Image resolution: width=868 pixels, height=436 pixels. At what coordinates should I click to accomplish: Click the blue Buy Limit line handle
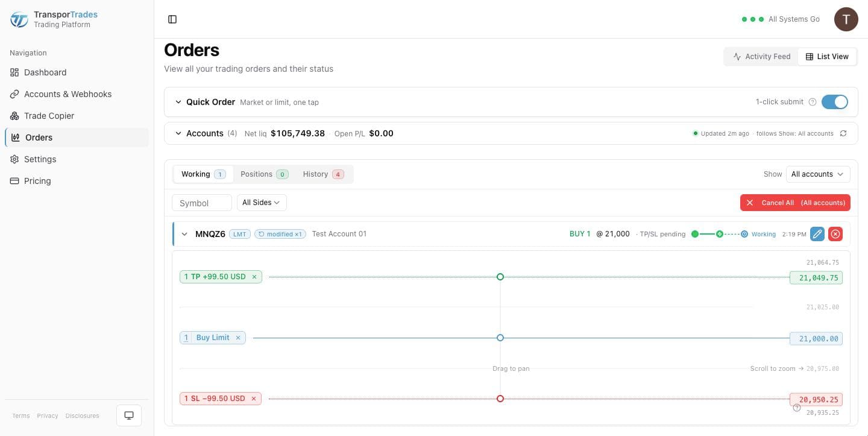click(x=500, y=338)
